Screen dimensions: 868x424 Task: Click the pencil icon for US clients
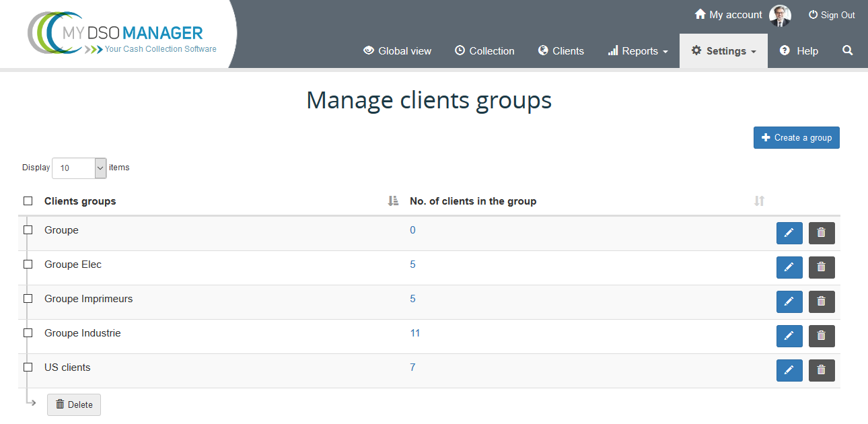pyautogui.click(x=789, y=370)
